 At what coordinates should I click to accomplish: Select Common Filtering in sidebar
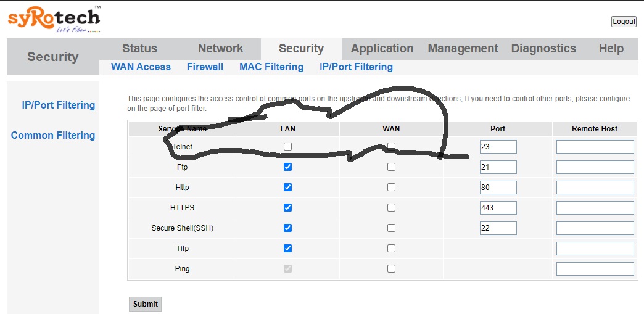(53, 135)
